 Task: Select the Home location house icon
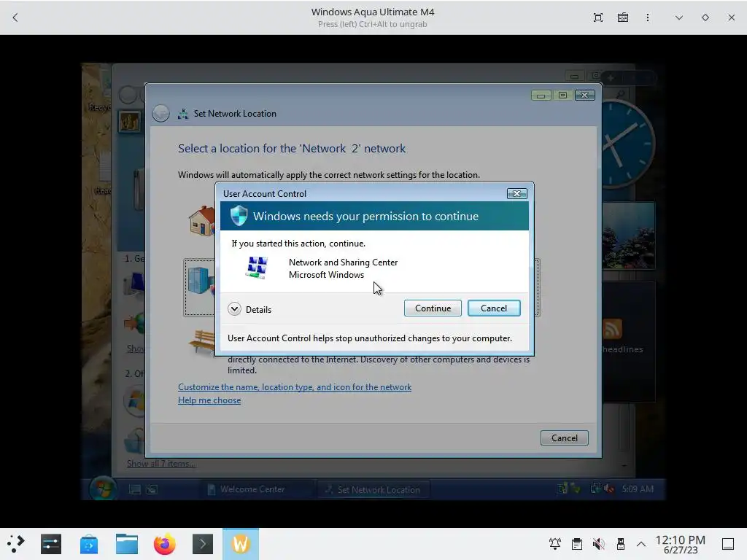click(201, 220)
